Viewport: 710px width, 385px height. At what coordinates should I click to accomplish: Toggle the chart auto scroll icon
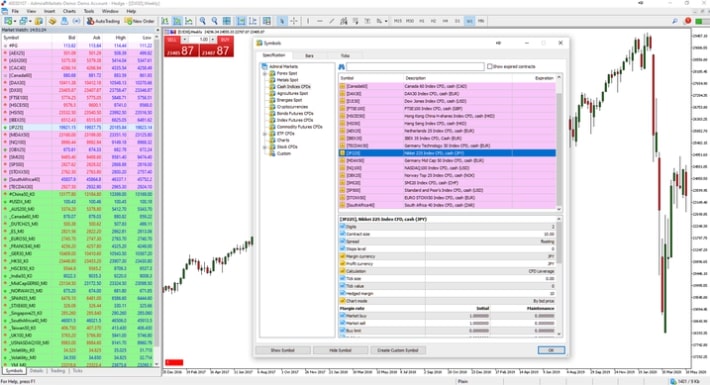point(241,21)
